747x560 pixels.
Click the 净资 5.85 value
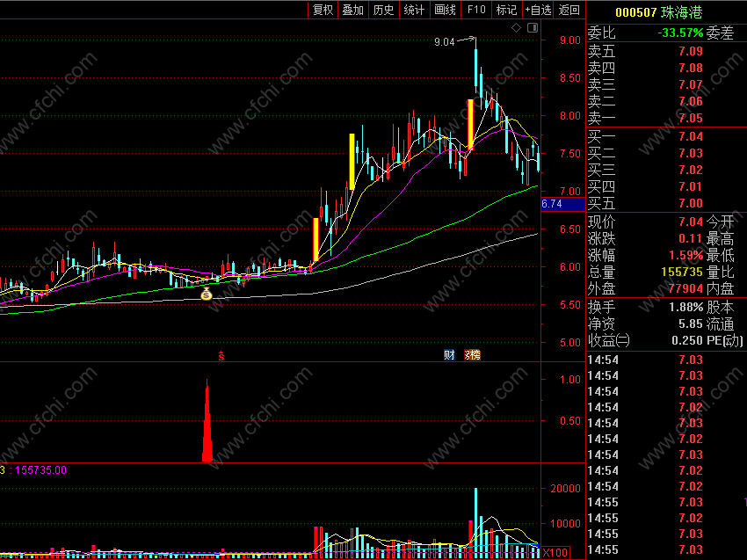(x=690, y=324)
